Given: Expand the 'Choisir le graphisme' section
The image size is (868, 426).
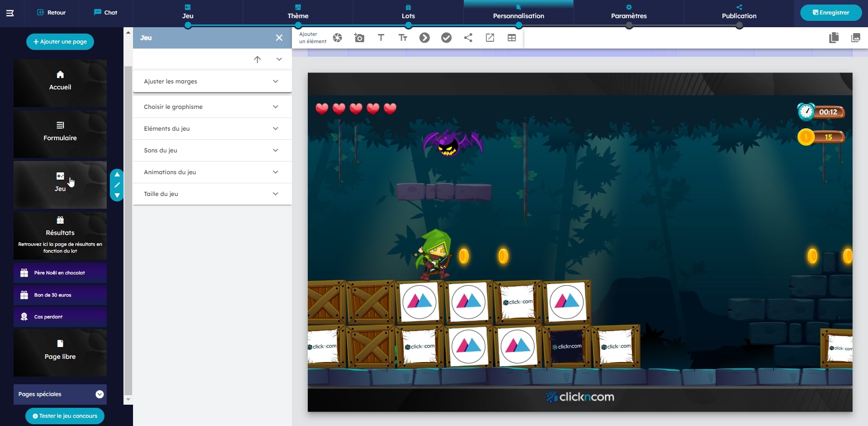Looking at the screenshot, I should click(x=212, y=107).
